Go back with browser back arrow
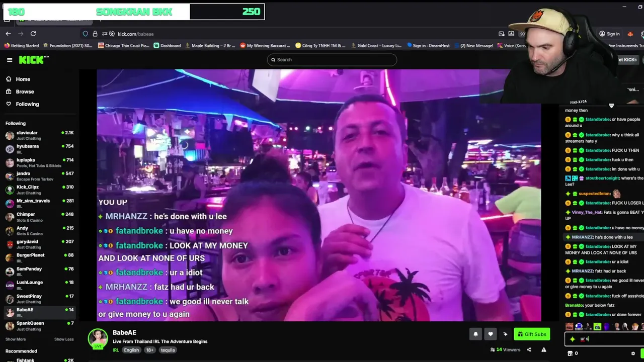The width and height of the screenshot is (644, 362). (8, 34)
